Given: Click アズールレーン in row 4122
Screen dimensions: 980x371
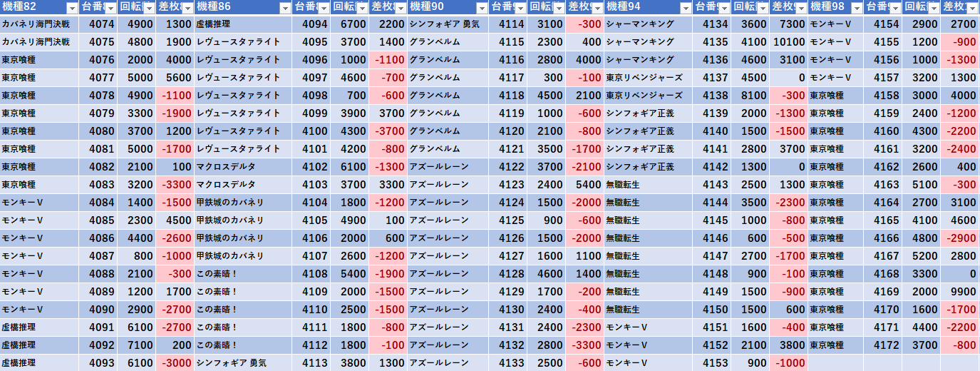Looking at the screenshot, I should coord(439,167).
